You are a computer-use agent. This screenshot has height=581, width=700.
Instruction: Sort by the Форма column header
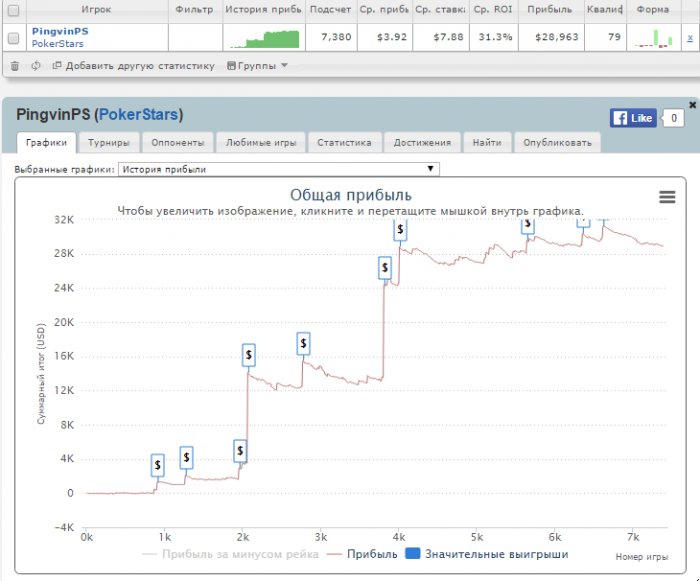(653, 9)
